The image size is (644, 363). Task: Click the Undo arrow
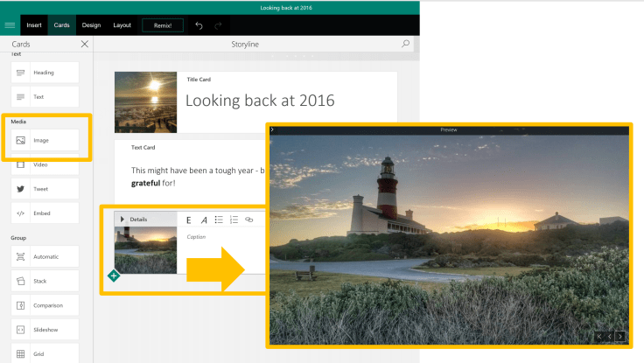coord(199,25)
